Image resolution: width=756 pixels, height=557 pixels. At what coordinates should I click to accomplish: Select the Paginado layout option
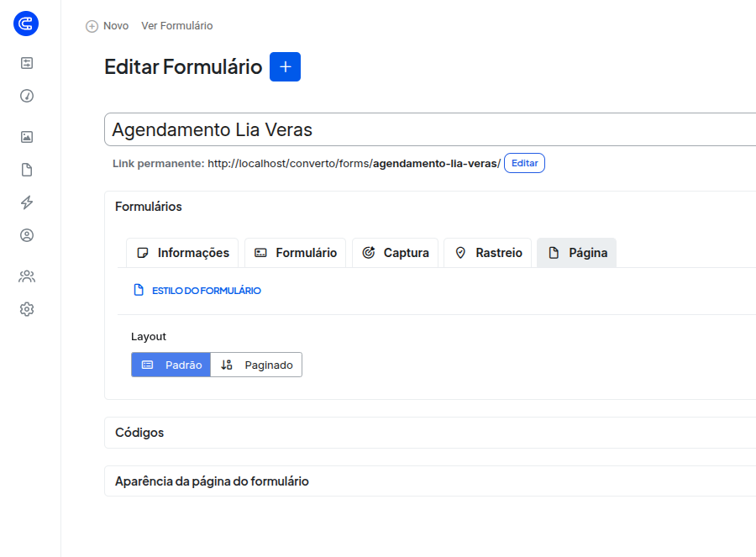(x=256, y=365)
